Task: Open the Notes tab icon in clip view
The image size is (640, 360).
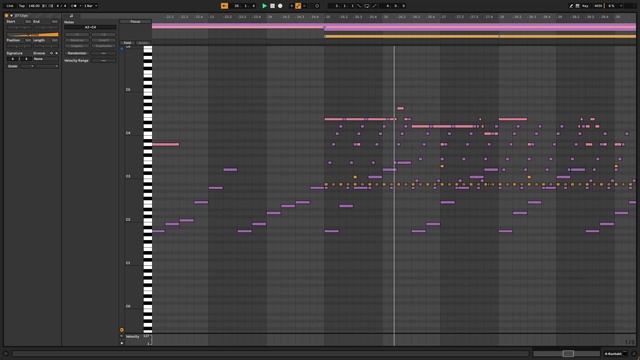Action: pyautogui.click(x=71, y=16)
